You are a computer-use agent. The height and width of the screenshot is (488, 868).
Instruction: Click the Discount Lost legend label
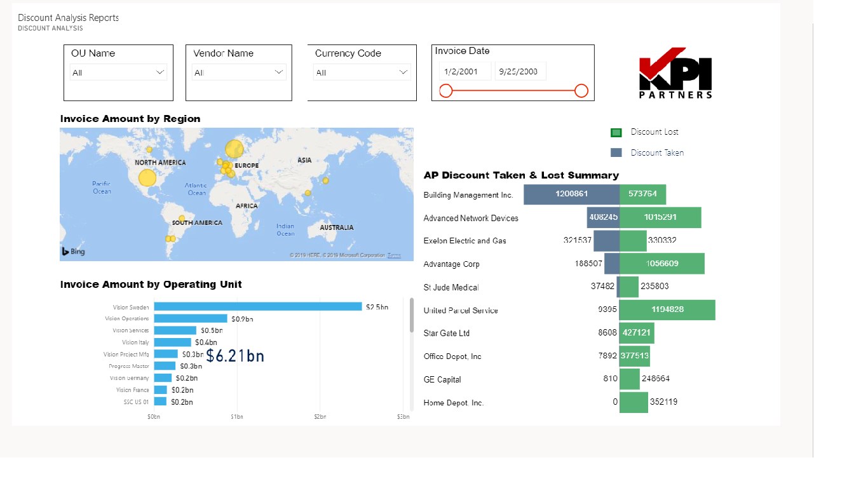point(654,132)
